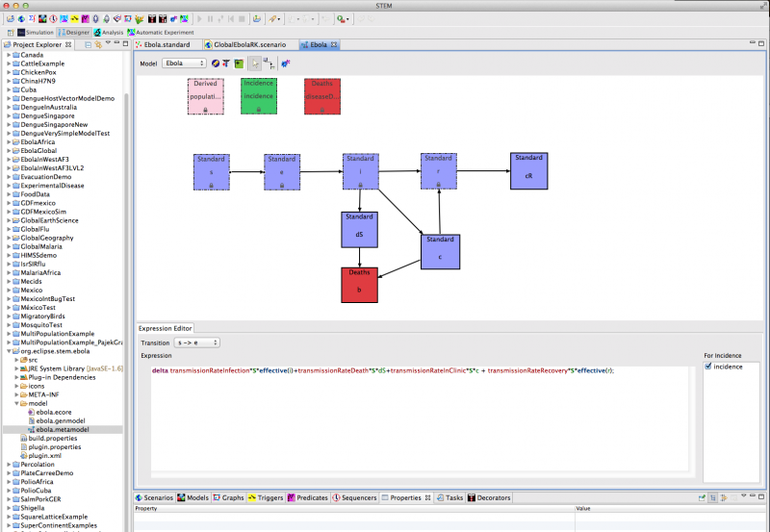Collapse the org.eclipse.stem.ebola project
Viewport: 770px width, 532px height.
coord(9,351)
